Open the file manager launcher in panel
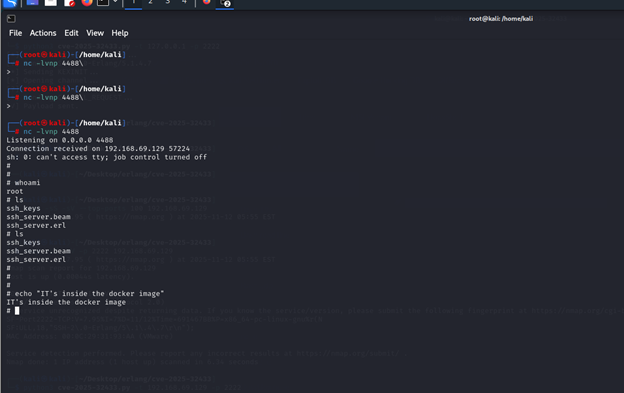 pos(51,3)
